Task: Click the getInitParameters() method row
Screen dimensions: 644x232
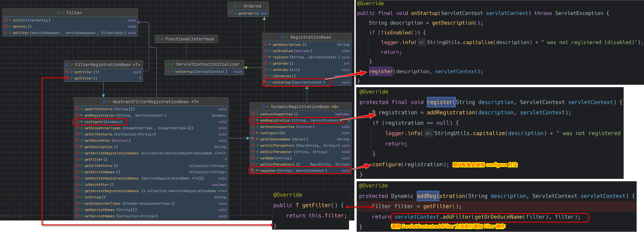Action: 301,164
